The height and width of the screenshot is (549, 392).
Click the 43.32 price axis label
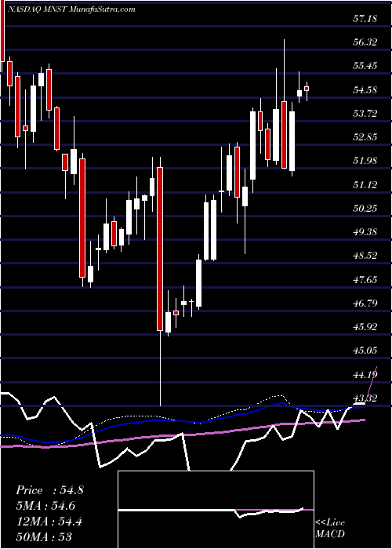coord(365,398)
